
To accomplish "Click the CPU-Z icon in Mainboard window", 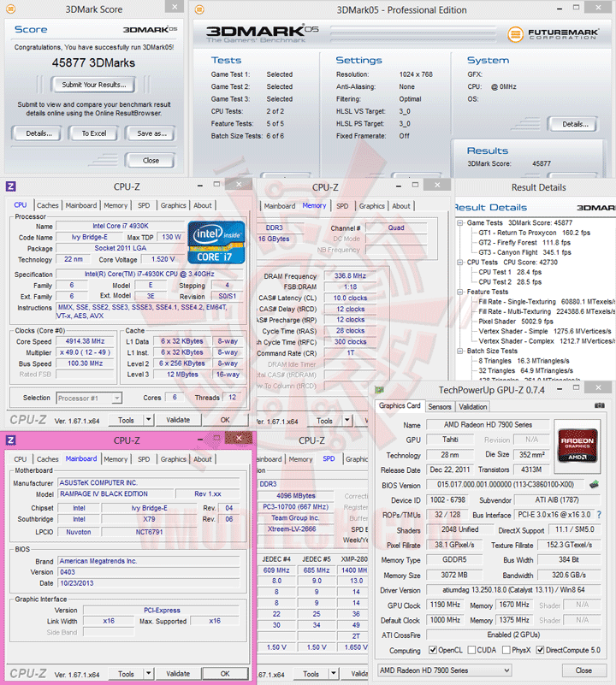I will [x=11, y=440].
